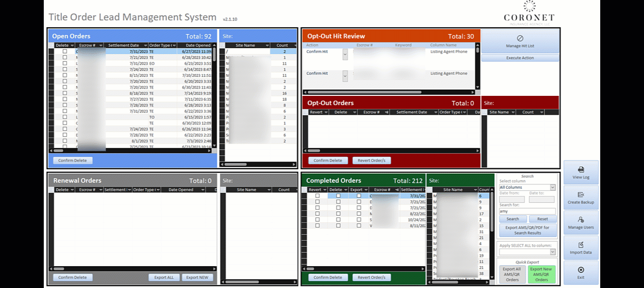
Task: Click the Search for text field
Action: click(x=527, y=211)
